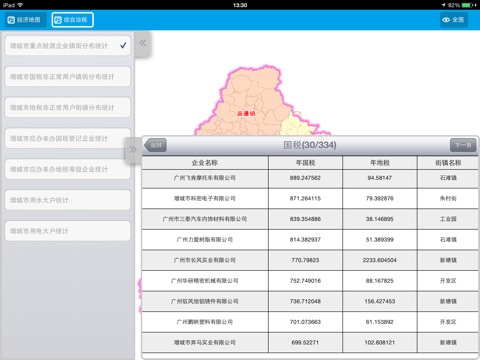Click the 13:30 clock in status bar
480x360 pixels.
pyautogui.click(x=240, y=5)
